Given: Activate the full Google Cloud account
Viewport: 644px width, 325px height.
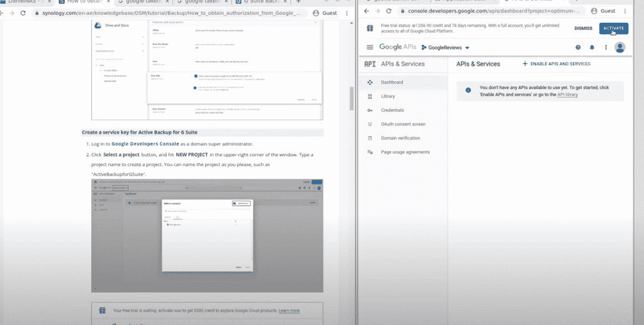Looking at the screenshot, I should (x=614, y=28).
